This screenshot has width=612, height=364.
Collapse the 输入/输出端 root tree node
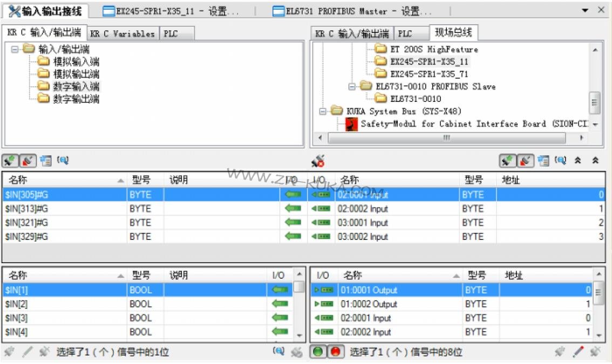point(15,49)
